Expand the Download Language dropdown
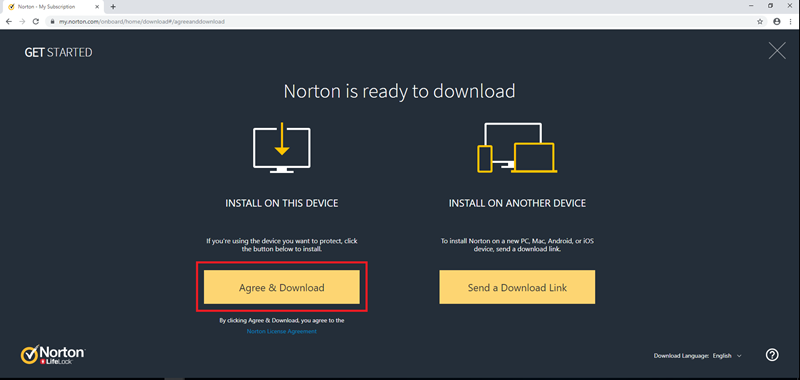 click(727, 356)
